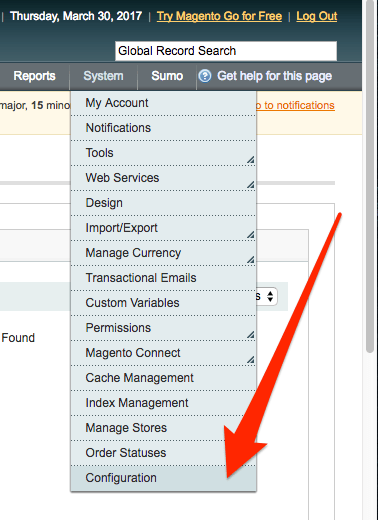378x520 pixels.
Task: Open Manage Stores
Action: click(x=163, y=428)
